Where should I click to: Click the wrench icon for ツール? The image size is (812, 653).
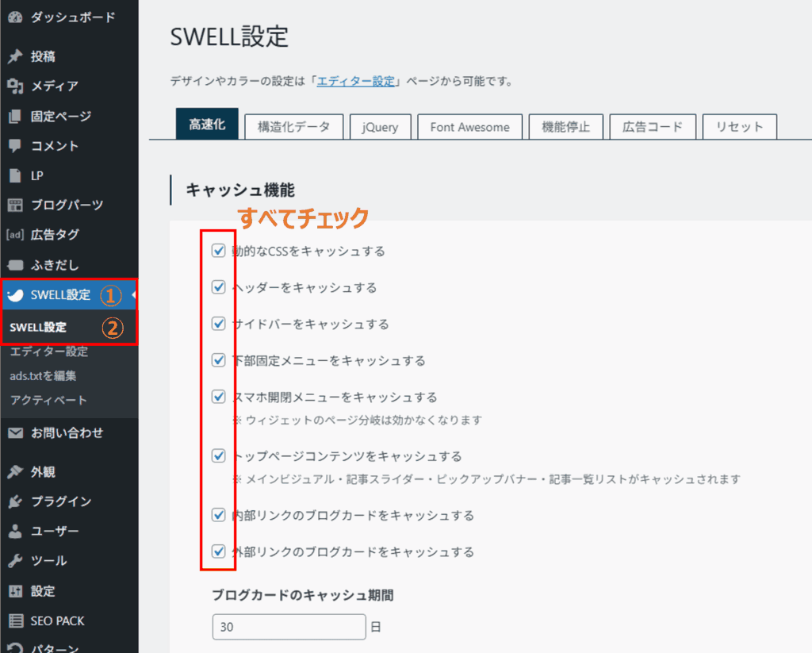pos(14,561)
